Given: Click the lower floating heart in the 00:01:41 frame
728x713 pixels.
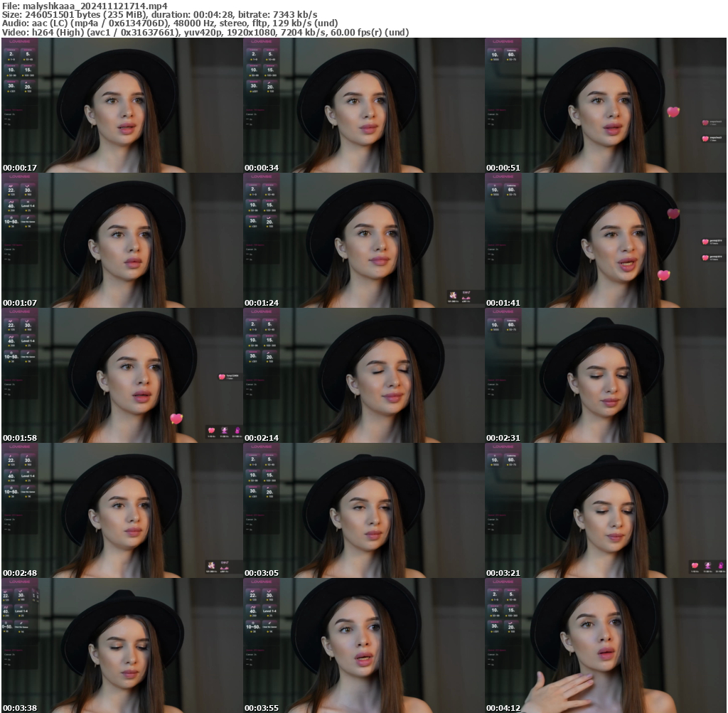Looking at the screenshot, I should pos(663,275).
